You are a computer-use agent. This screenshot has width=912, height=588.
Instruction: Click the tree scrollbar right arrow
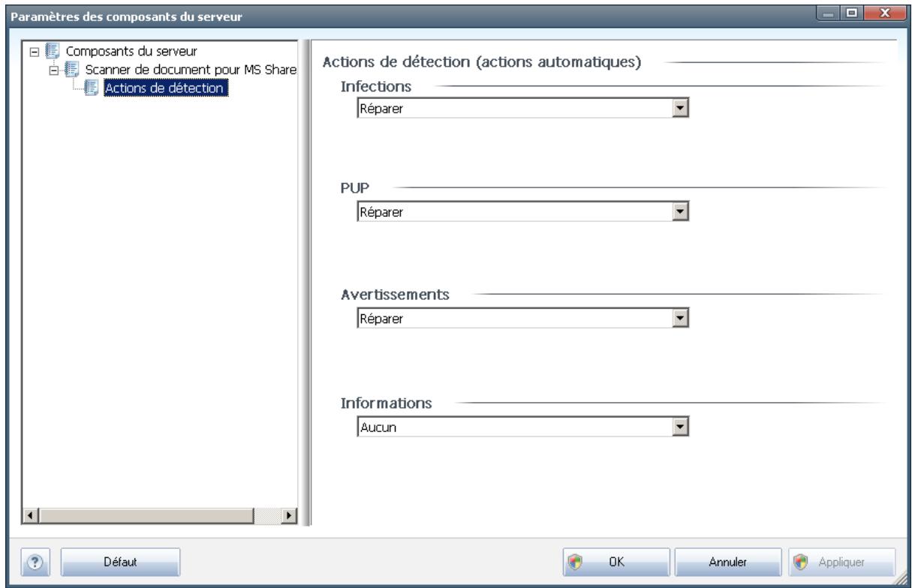pyautogui.click(x=289, y=517)
